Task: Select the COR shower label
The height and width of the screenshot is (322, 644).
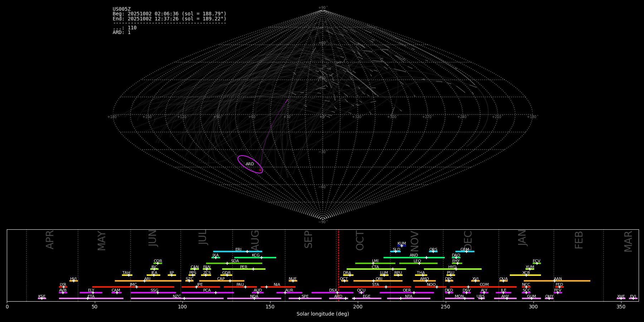Action: point(158,261)
